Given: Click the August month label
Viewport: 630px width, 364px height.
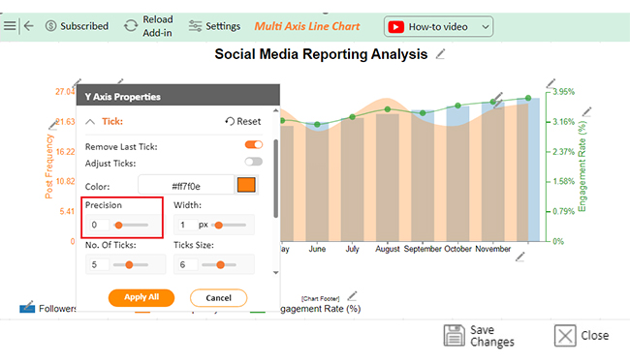Looking at the screenshot, I should coord(388,249).
